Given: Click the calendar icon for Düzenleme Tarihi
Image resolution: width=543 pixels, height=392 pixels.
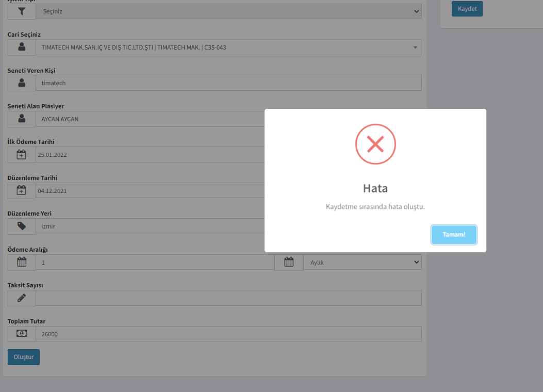Looking at the screenshot, I should (x=22, y=191).
